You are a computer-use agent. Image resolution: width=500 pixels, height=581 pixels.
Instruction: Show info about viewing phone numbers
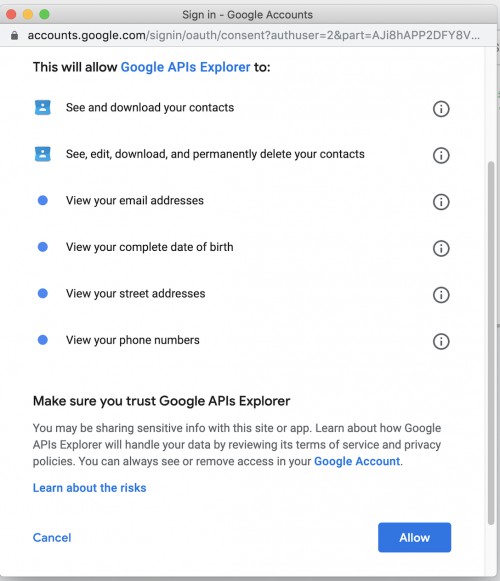[x=441, y=341]
